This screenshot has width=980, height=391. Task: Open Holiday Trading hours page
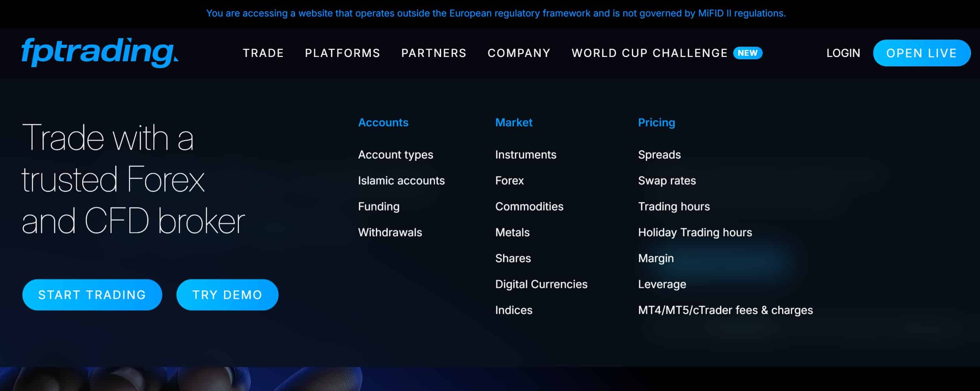[695, 232]
